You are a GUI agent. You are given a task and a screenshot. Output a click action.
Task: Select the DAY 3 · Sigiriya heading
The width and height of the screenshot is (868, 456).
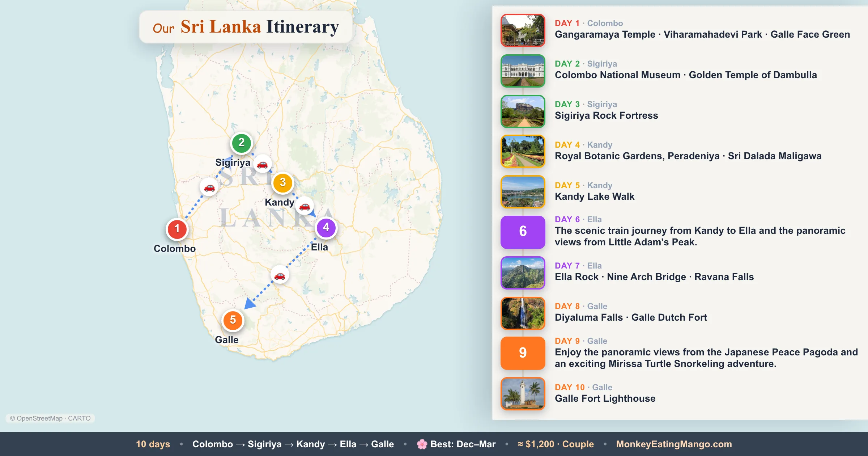click(x=586, y=104)
